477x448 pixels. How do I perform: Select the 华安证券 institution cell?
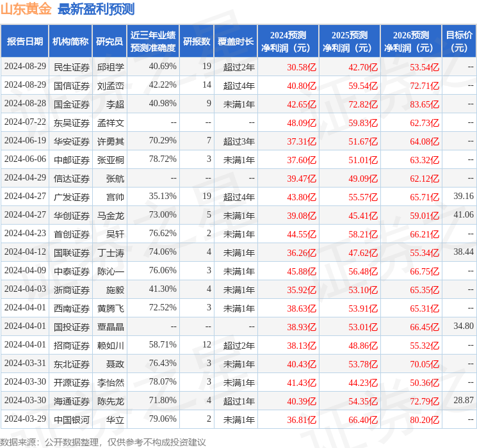point(72,141)
